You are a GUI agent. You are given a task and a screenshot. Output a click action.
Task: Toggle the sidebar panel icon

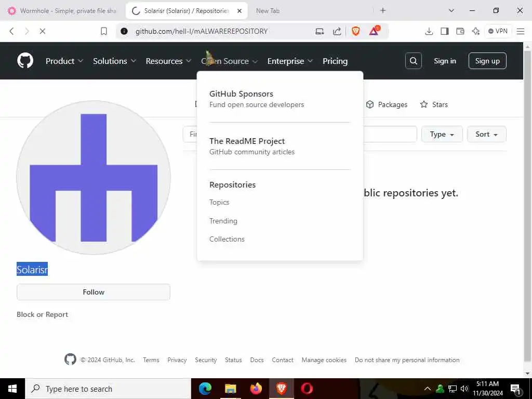click(x=445, y=31)
